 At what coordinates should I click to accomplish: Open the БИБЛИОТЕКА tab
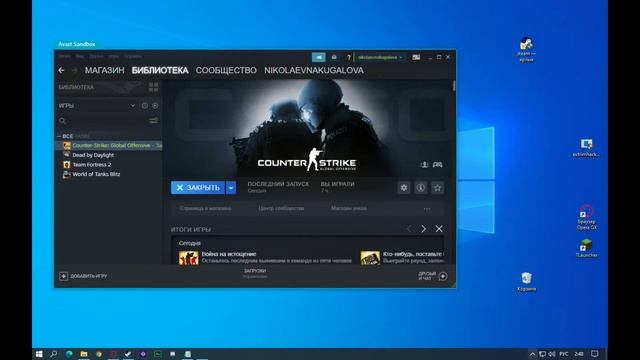[x=160, y=70]
